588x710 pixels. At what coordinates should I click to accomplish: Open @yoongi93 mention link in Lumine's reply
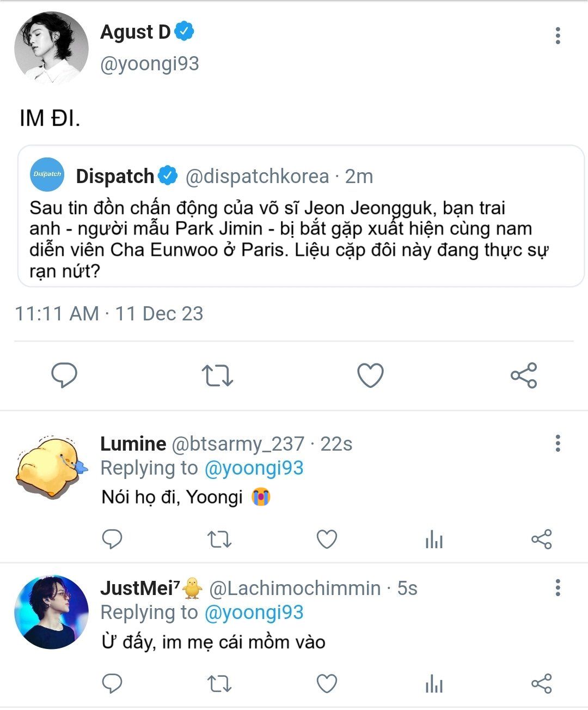tap(254, 468)
